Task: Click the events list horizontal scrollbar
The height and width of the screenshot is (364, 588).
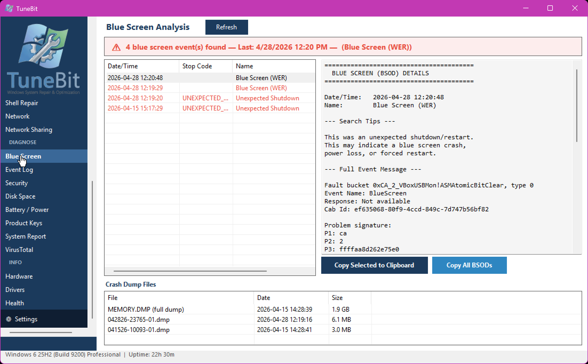Action: coord(190,271)
